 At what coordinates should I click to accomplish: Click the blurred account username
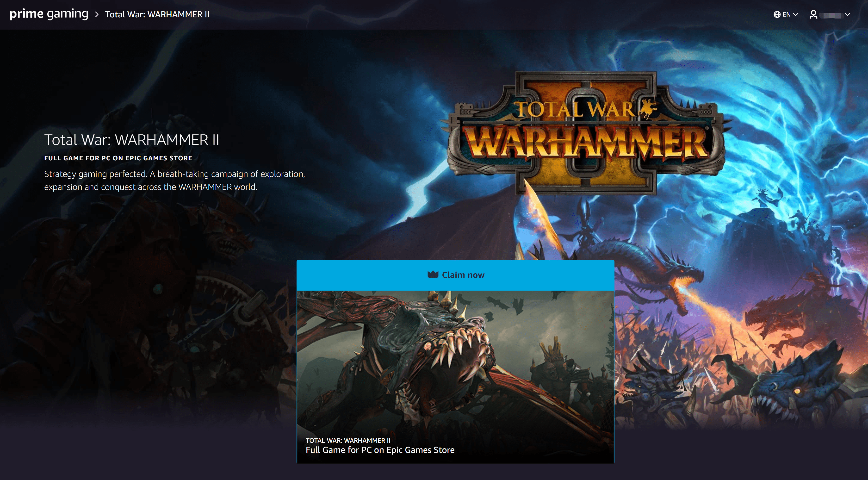832,15
